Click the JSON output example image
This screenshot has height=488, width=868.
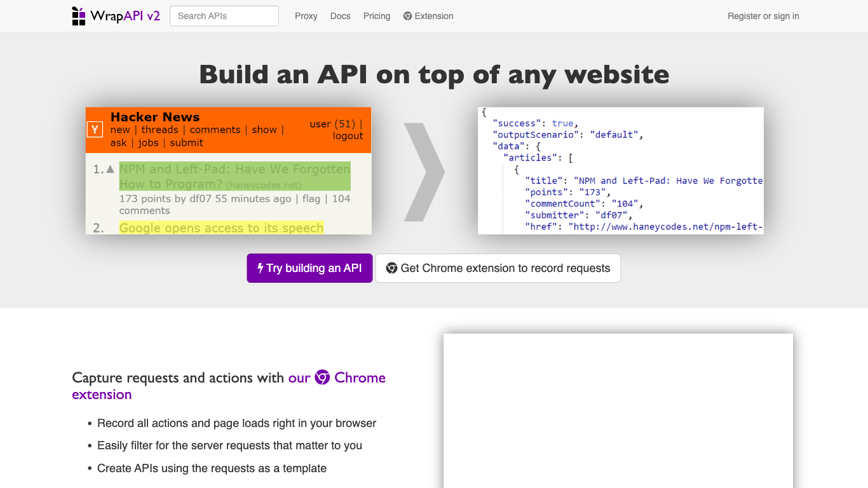pos(621,170)
